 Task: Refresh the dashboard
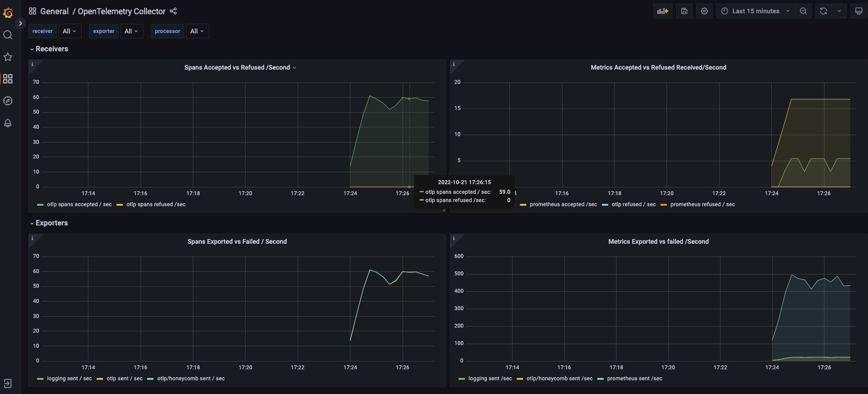pos(824,11)
